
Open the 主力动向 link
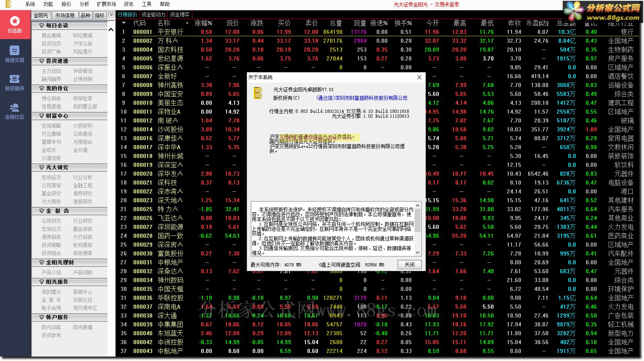click(52, 71)
